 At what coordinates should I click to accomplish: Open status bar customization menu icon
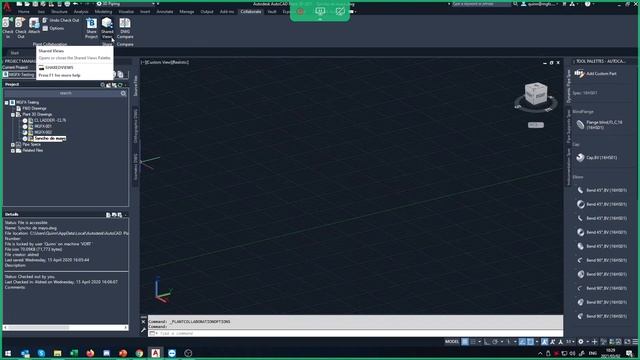tap(635, 342)
